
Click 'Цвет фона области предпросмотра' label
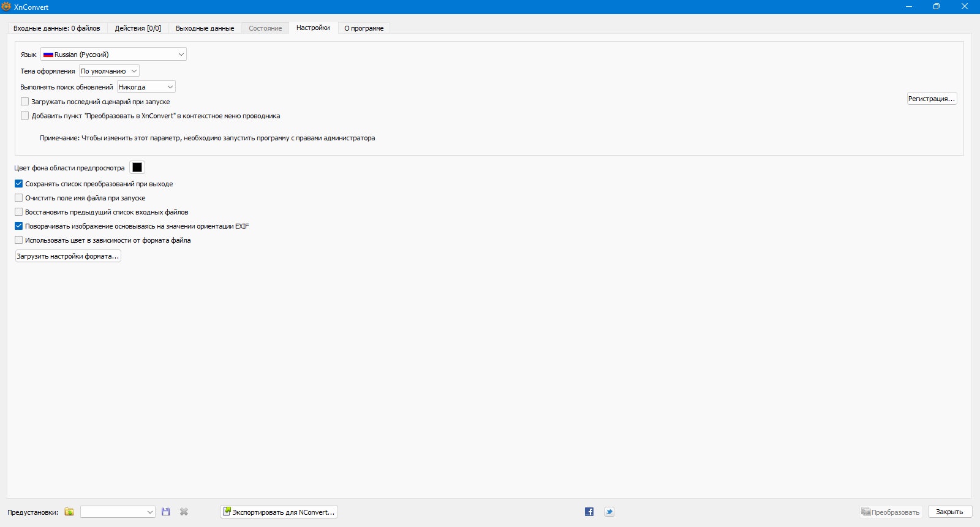click(x=69, y=168)
